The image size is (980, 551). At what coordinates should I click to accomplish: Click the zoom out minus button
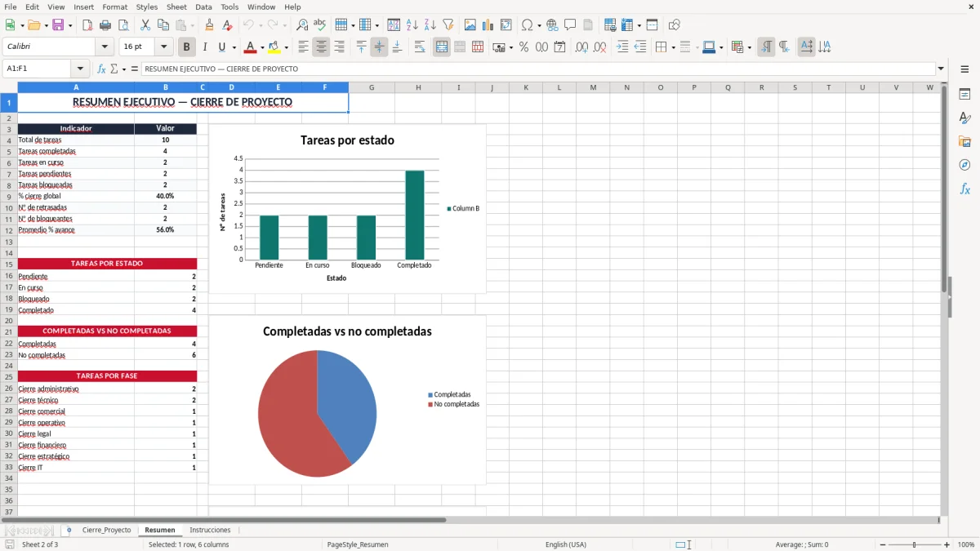coord(883,544)
